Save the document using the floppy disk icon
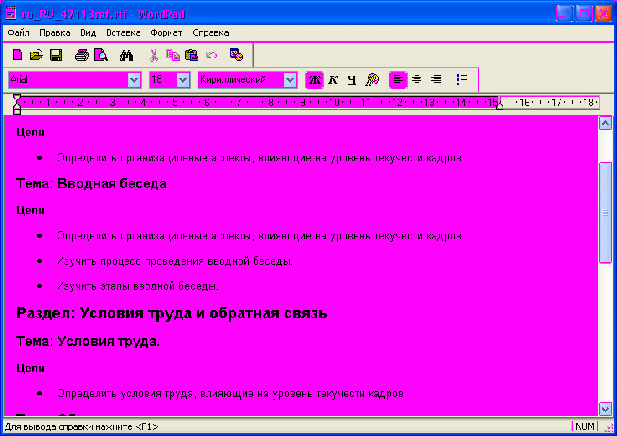 pos(56,54)
